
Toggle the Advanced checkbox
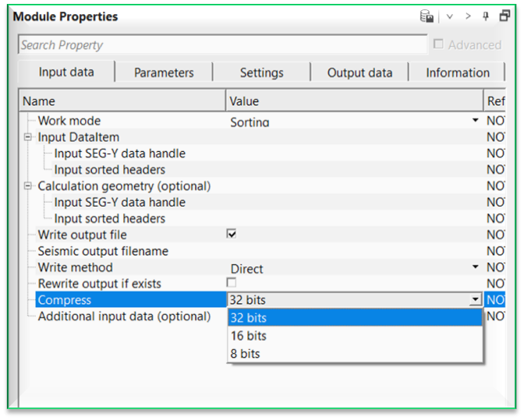[438, 44]
